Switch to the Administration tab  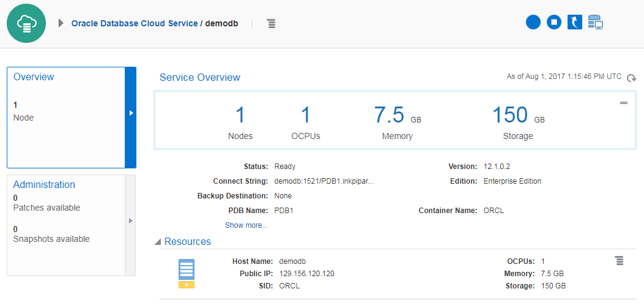[x=44, y=184]
